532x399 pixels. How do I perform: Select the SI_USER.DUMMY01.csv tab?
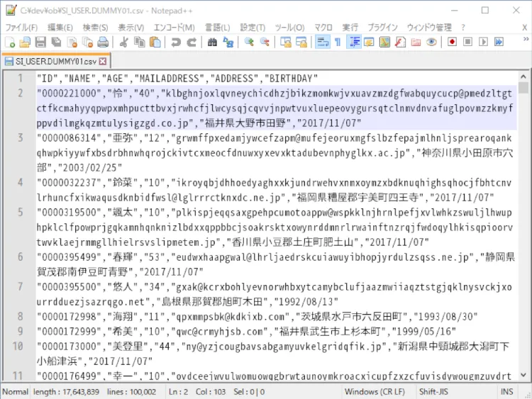coord(55,62)
